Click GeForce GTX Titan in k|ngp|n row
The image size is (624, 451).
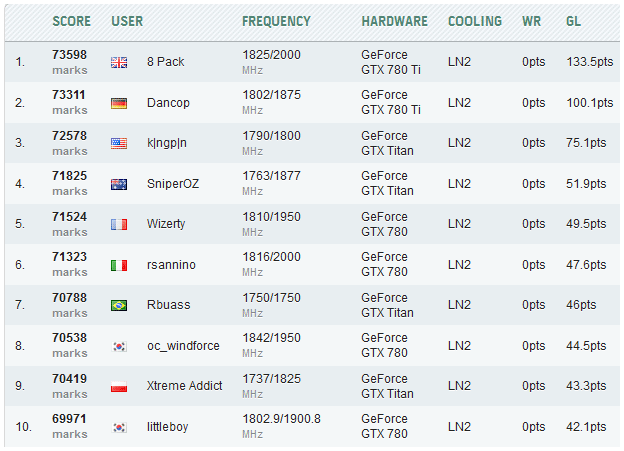tap(387, 143)
